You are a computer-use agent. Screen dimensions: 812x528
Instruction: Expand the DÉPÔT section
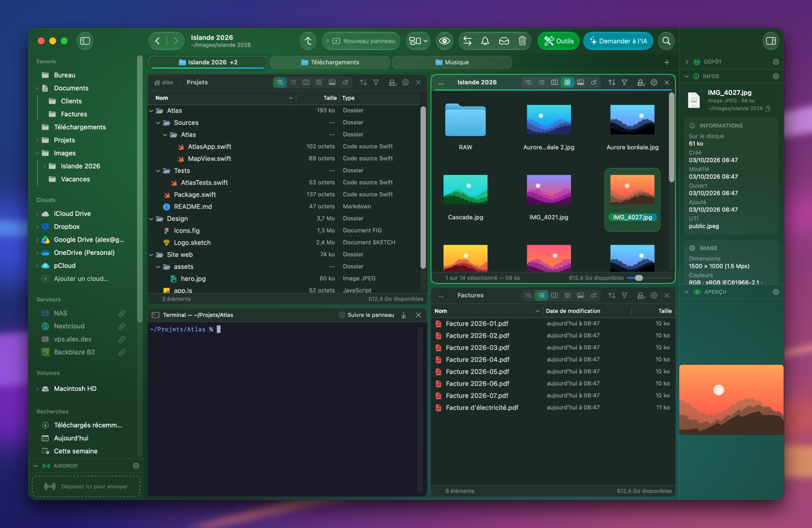(687, 62)
